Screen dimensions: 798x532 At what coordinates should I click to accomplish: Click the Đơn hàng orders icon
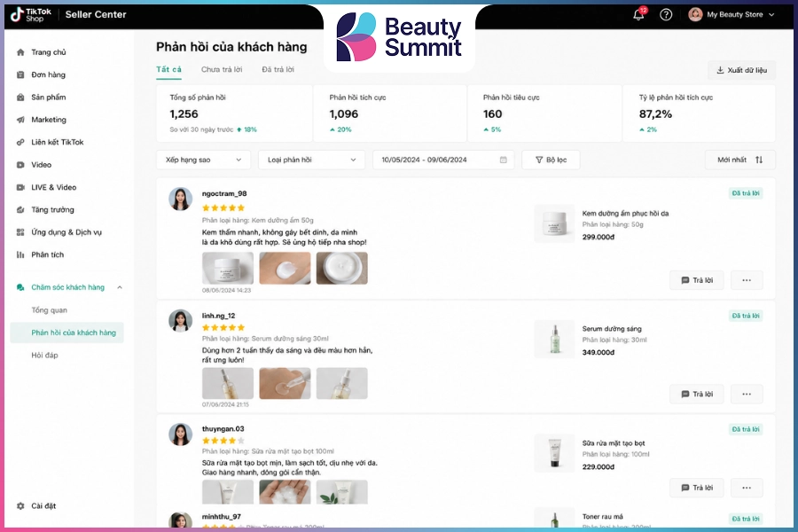[20, 74]
